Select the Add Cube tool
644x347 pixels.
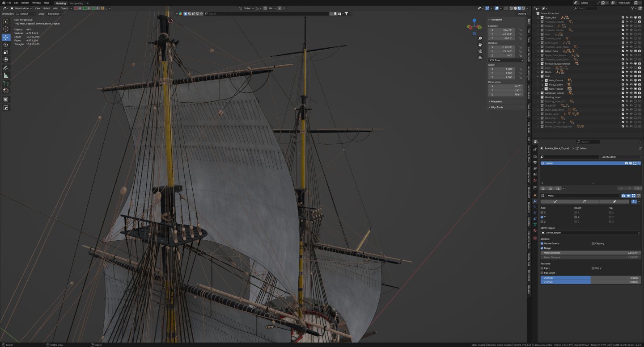6,84
